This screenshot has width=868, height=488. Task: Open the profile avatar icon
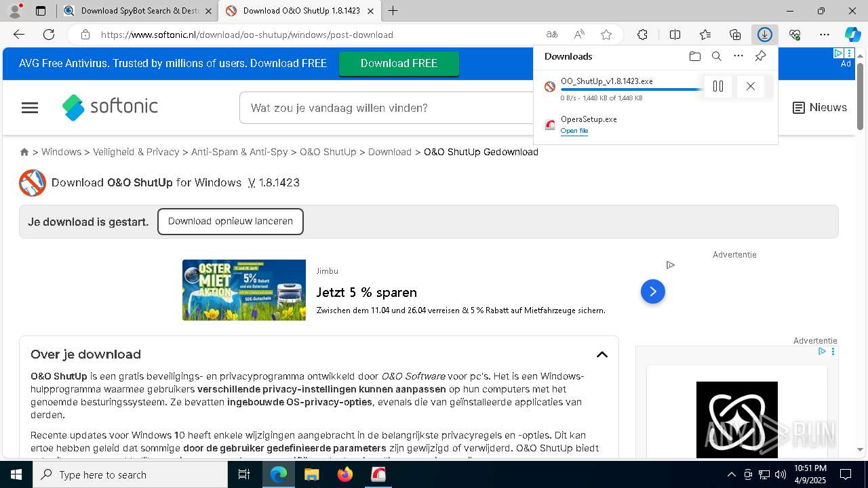[x=15, y=11]
